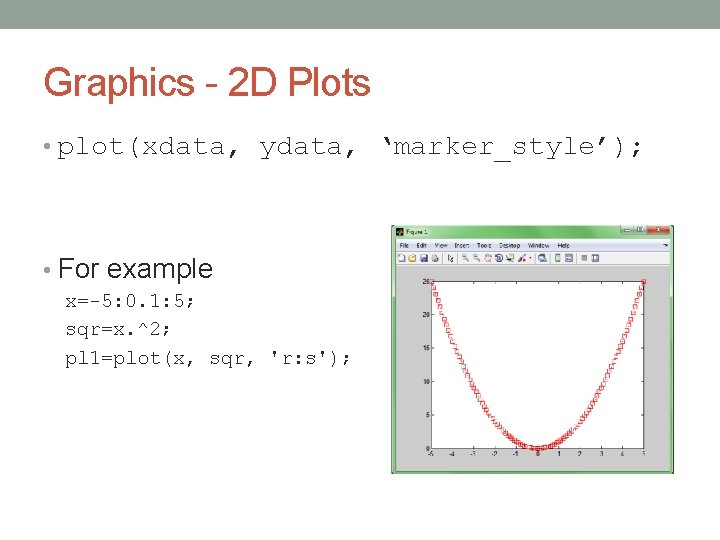Close the Figure 1 window
The image size is (720, 540).
pos(658,230)
